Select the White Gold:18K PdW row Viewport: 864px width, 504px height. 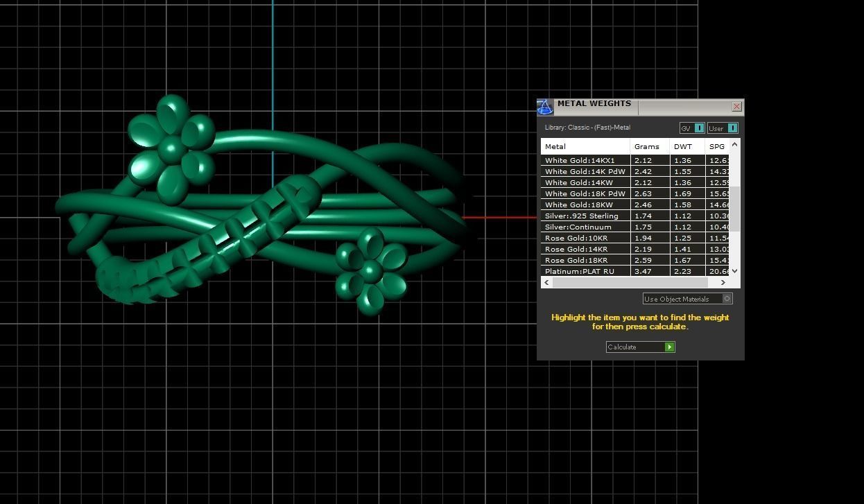pos(635,193)
